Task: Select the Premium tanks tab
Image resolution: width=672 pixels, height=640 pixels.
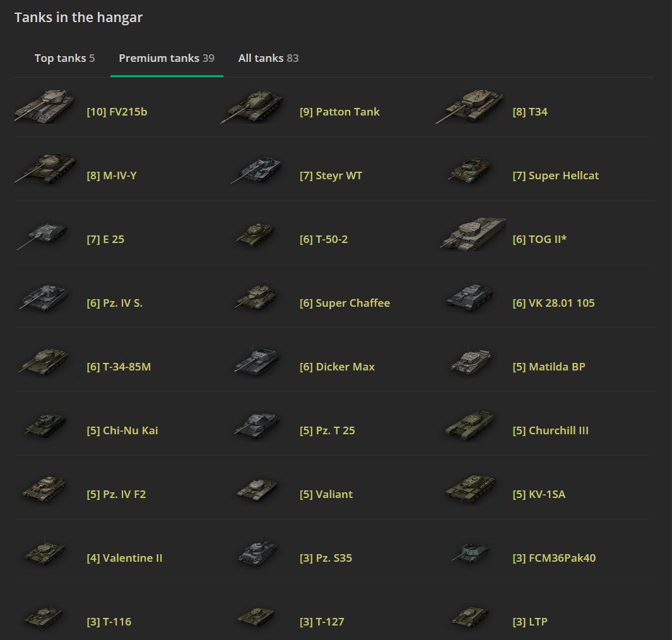Action: (x=167, y=58)
